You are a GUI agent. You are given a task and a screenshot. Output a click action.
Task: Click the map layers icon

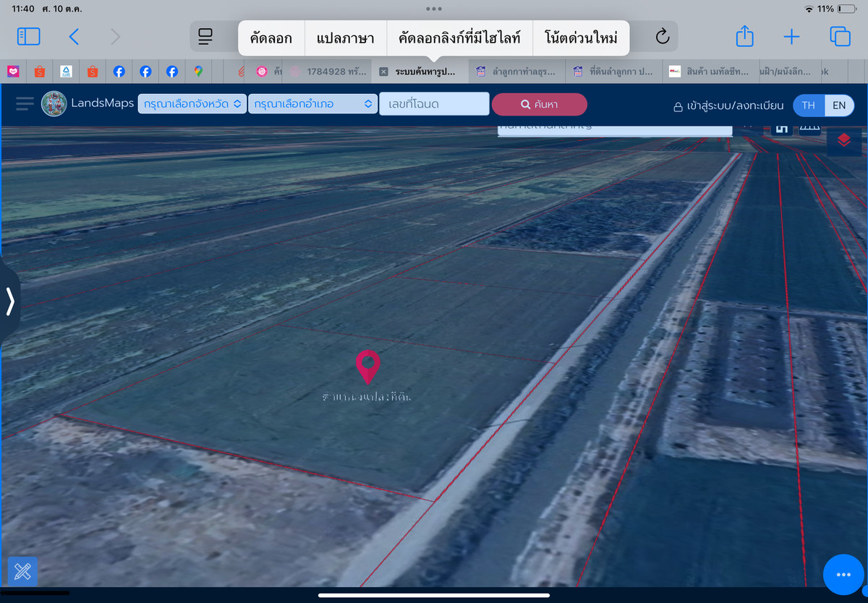click(x=843, y=140)
